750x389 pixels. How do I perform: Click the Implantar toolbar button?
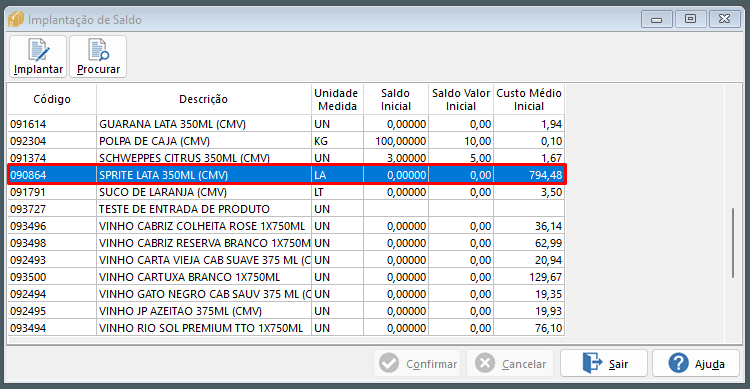coord(38,56)
